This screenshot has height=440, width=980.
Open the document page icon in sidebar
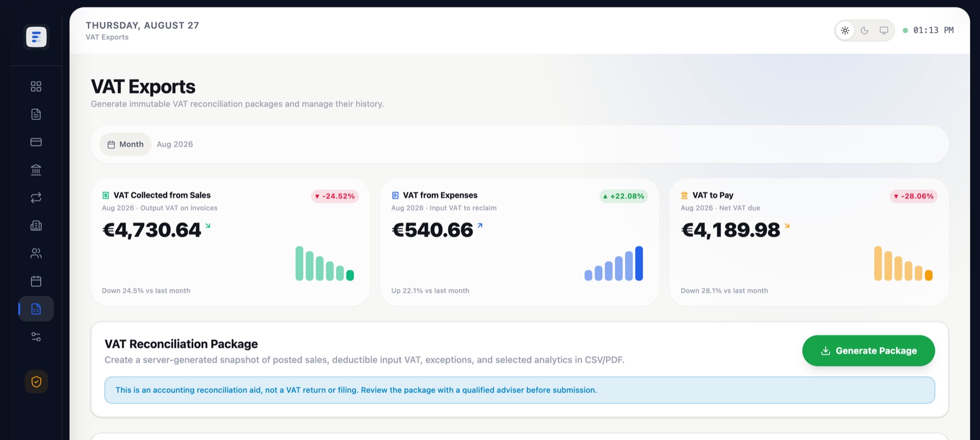click(x=36, y=114)
